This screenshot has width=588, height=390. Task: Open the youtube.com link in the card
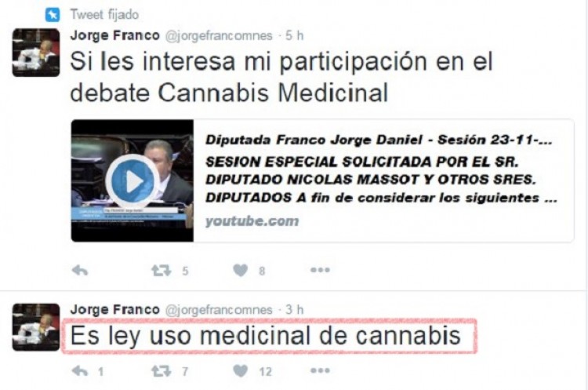pos(252,221)
